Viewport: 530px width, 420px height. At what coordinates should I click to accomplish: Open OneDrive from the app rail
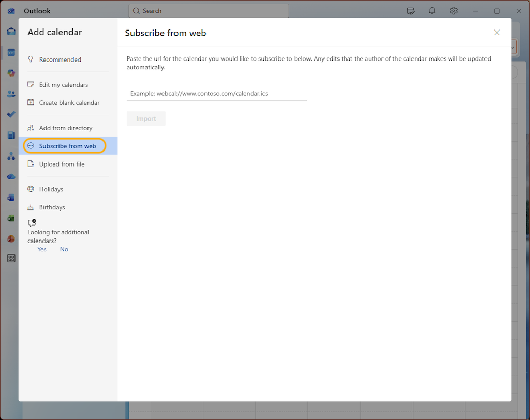11,176
